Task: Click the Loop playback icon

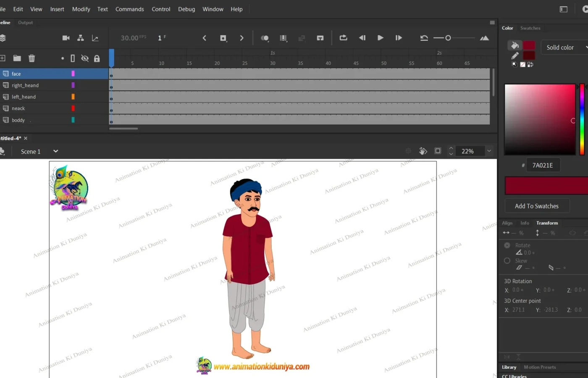Action: click(x=343, y=38)
